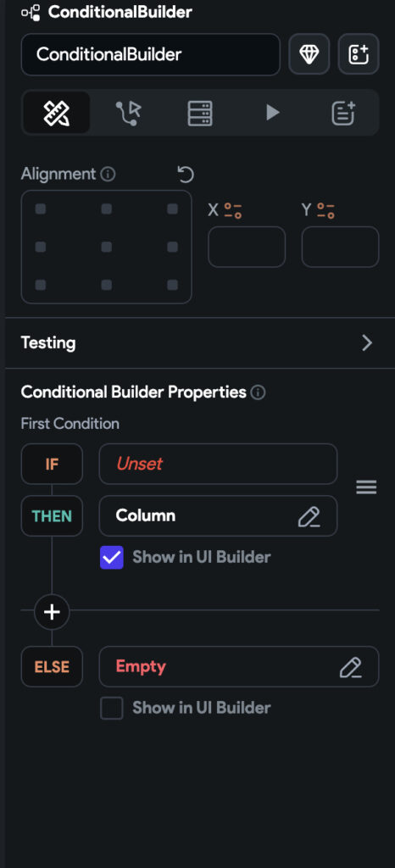Check Show in UI Builder under ELSE
Screen dimensions: 395x868
click(x=112, y=708)
